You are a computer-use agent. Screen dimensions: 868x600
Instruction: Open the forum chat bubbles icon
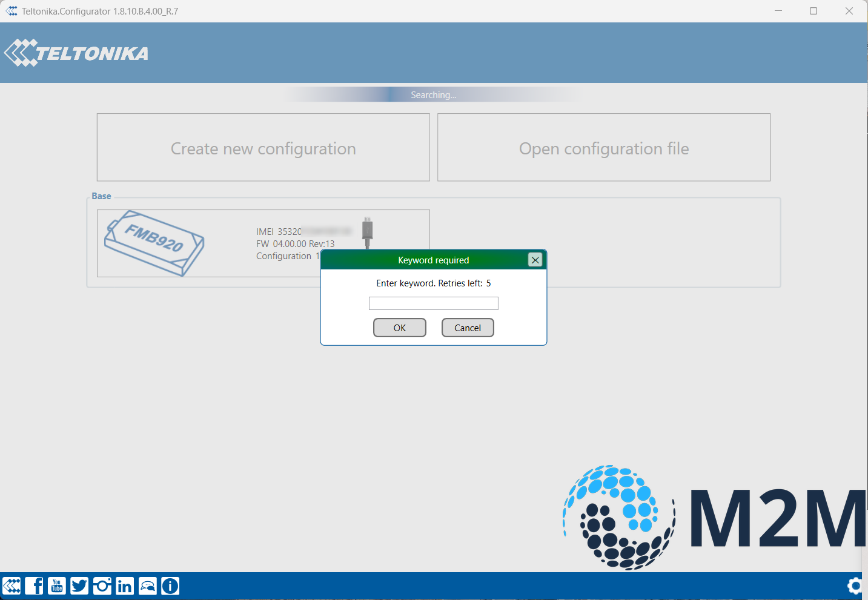148,585
